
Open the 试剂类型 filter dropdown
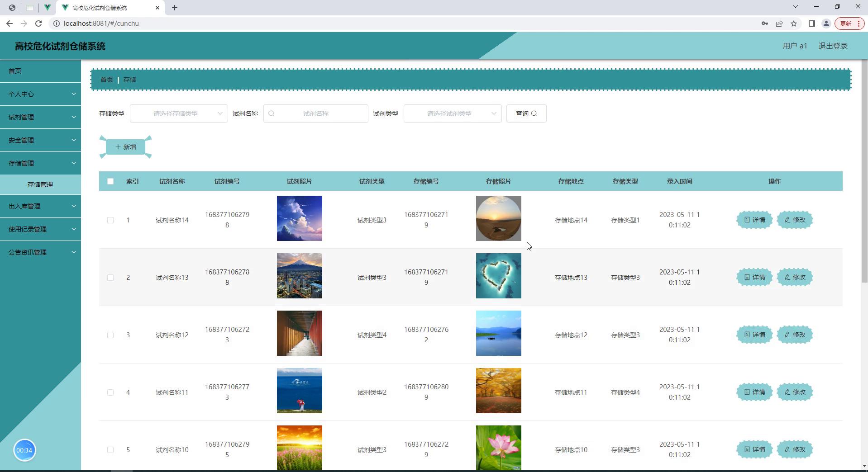(x=453, y=113)
